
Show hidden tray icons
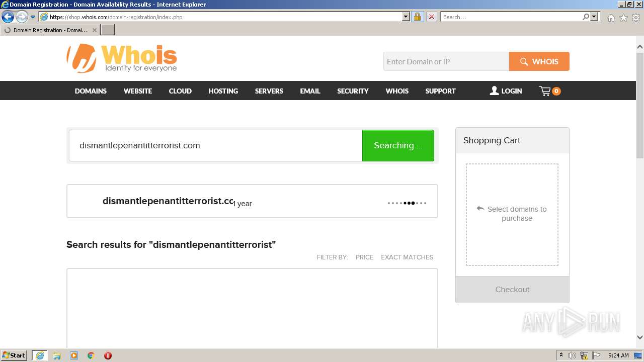[561, 355]
